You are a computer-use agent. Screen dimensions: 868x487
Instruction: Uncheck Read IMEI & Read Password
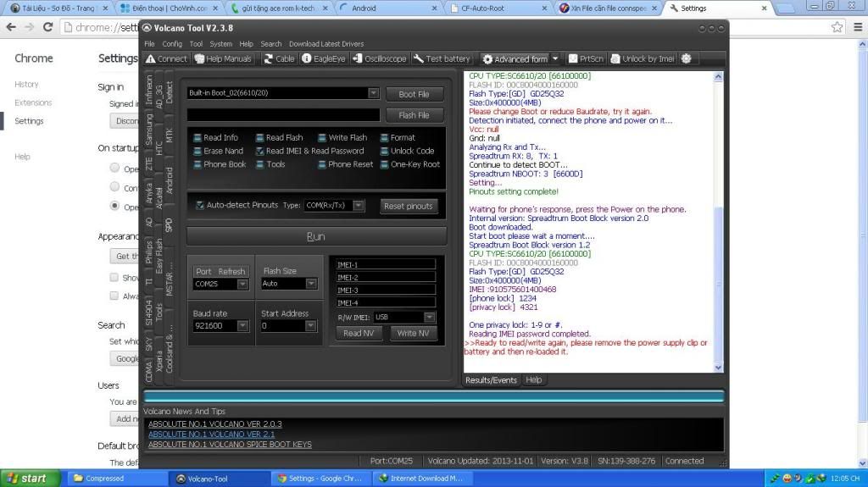(x=259, y=151)
